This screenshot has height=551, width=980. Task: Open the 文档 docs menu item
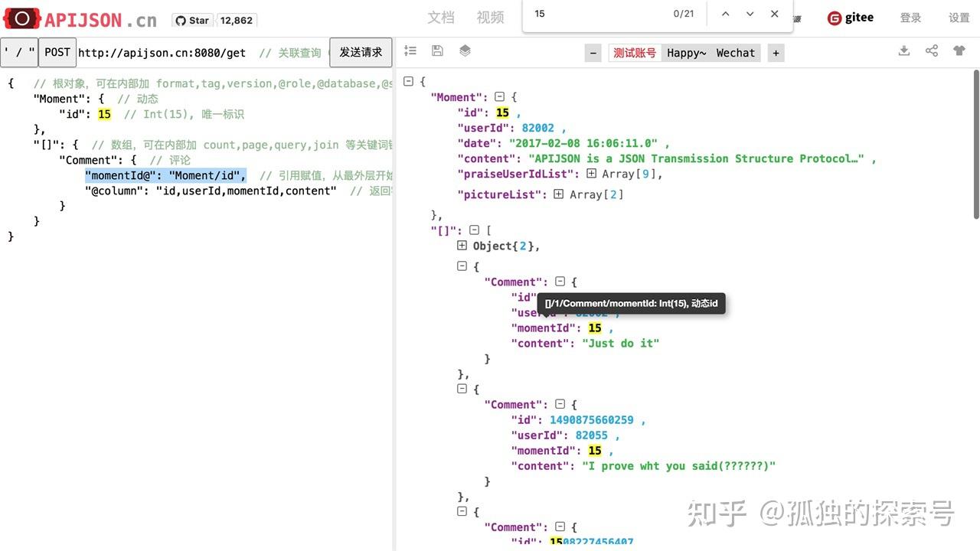pyautogui.click(x=441, y=18)
